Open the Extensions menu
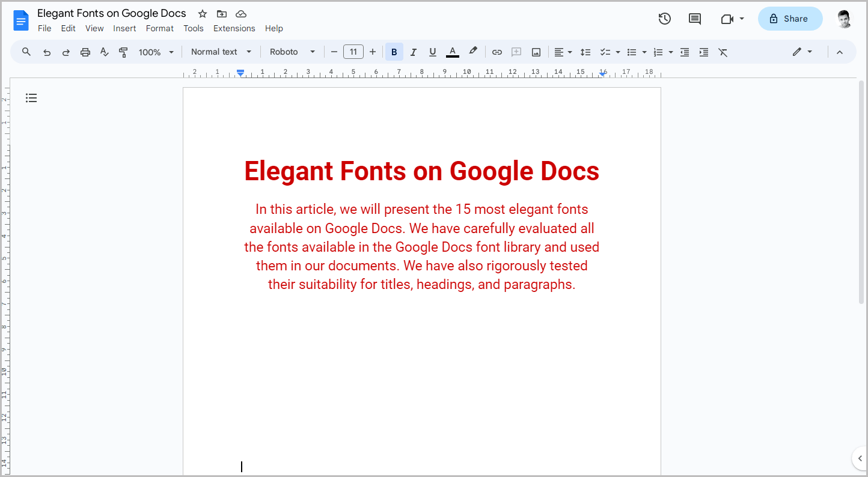868x477 pixels. point(234,28)
